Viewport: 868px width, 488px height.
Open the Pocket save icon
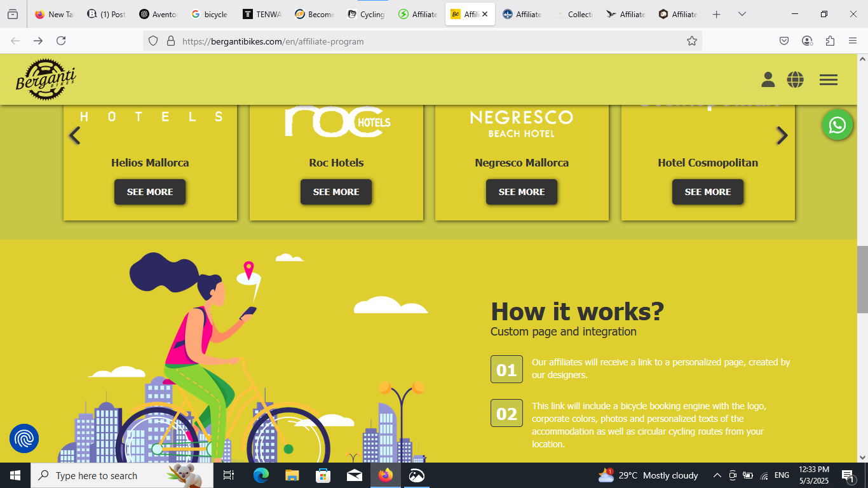click(x=784, y=41)
